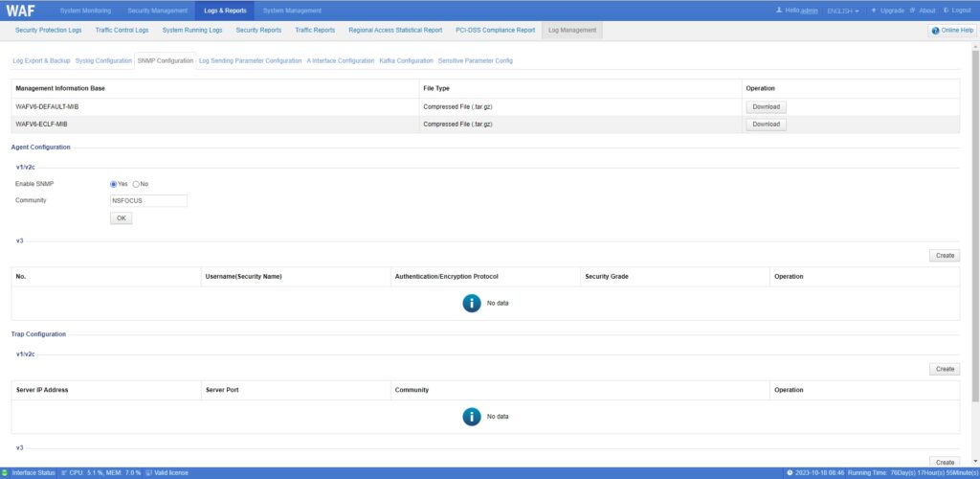Click the Upgrade icon in header
Screen dimensions: 980x479
click(874, 11)
